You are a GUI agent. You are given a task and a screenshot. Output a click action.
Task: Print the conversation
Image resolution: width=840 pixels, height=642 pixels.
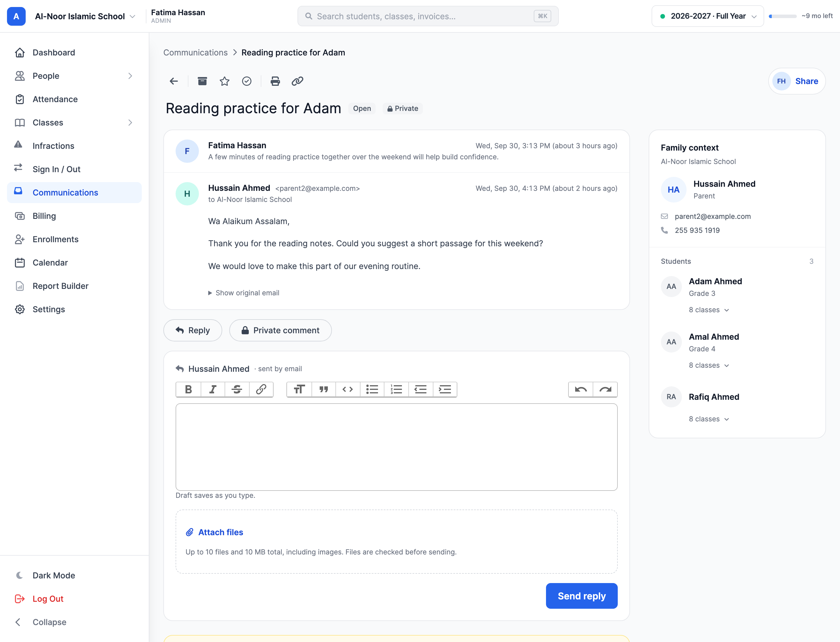tap(275, 81)
